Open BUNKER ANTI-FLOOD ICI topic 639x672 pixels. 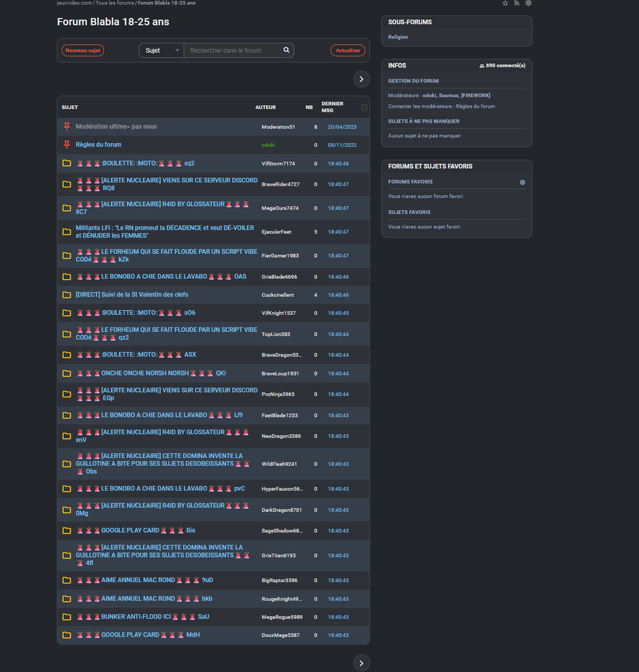click(x=135, y=617)
